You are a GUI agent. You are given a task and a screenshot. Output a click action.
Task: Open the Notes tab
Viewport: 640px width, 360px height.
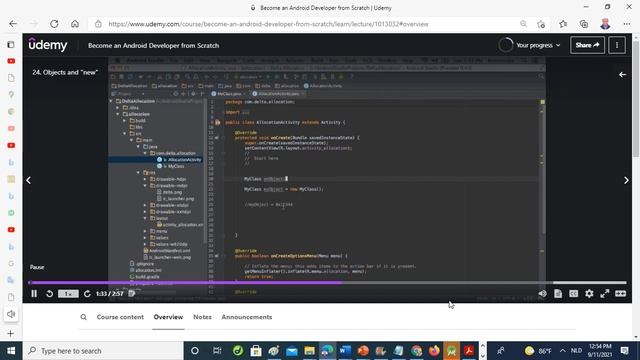(202, 317)
